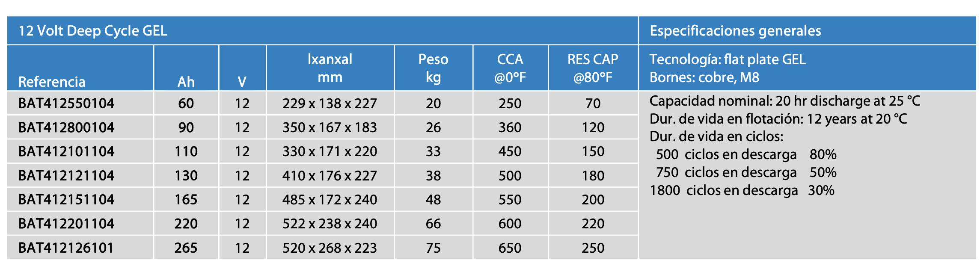This screenshot has width=980, height=266.
Task: Click the 'Tecnología: flat plate GEL' text
Action: [x=728, y=59]
